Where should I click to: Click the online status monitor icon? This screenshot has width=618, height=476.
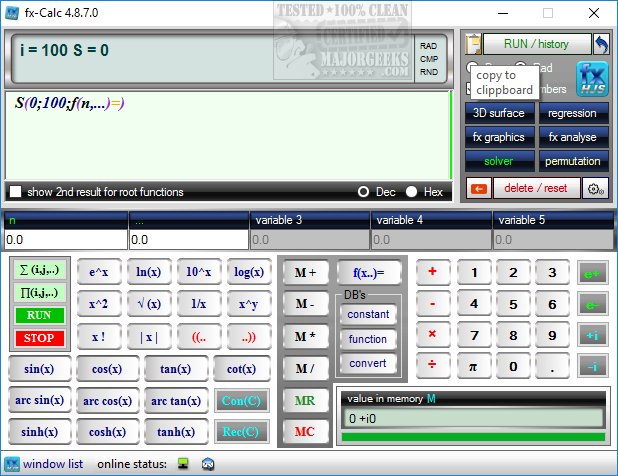182,464
